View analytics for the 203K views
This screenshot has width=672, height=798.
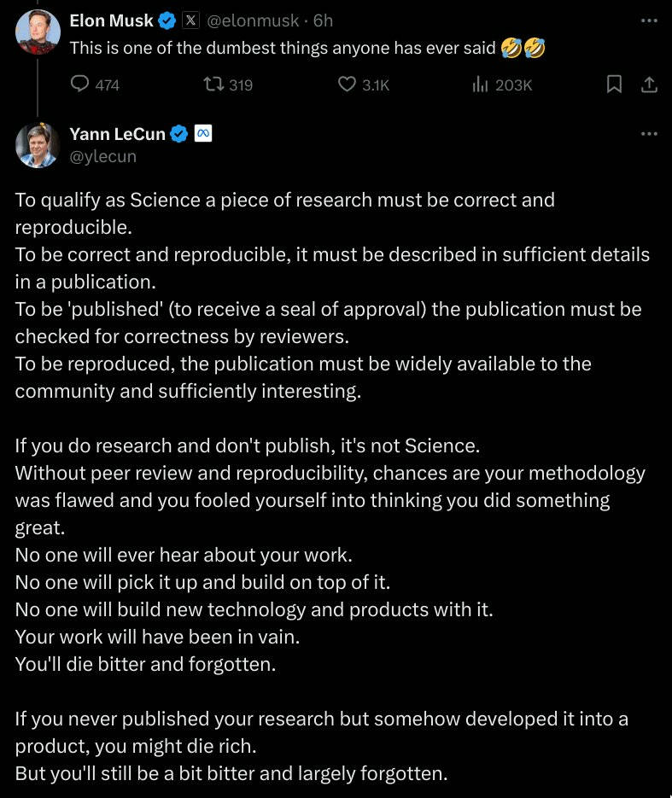coord(502,84)
